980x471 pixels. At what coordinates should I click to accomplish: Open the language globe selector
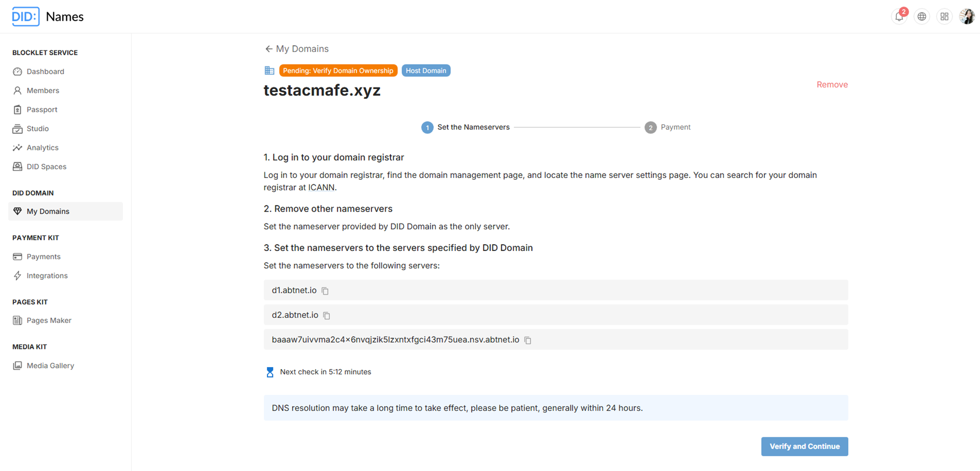tap(922, 16)
